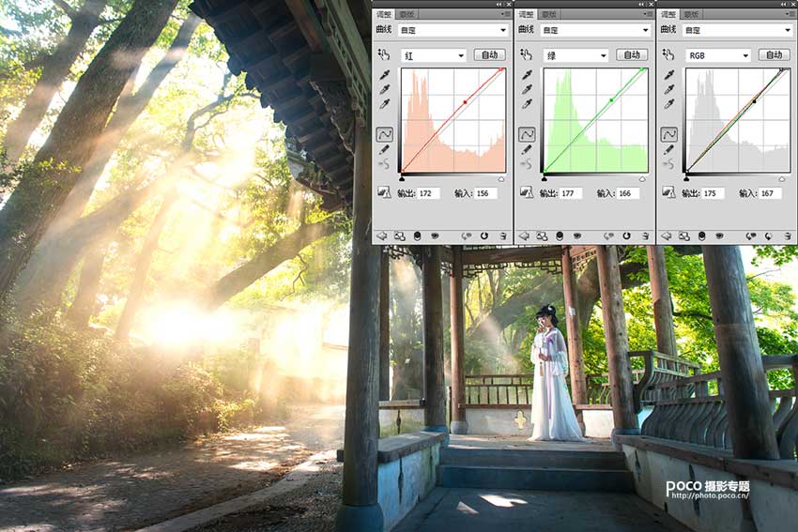View previous state in the Green curves panel
This screenshot has width=798, height=532.
[x=608, y=236]
